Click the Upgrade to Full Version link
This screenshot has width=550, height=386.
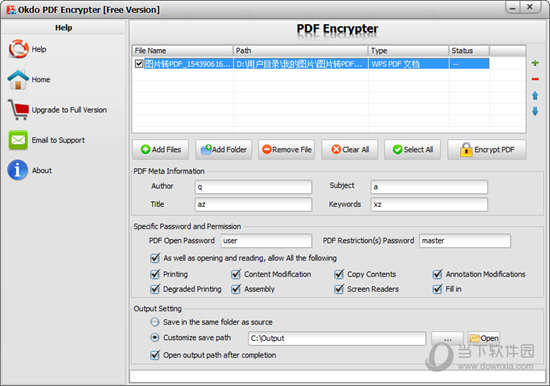click(69, 110)
